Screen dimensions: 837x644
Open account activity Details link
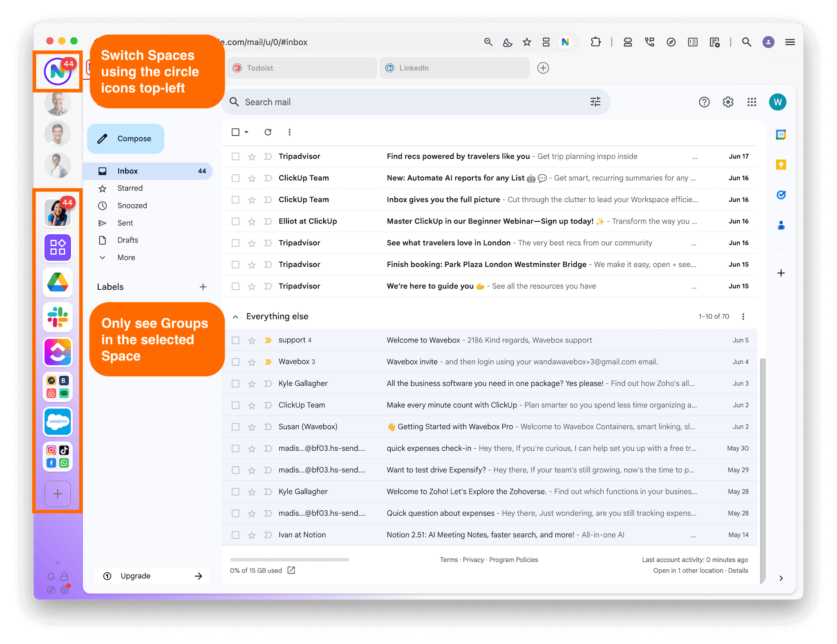pyautogui.click(x=738, y=570)
